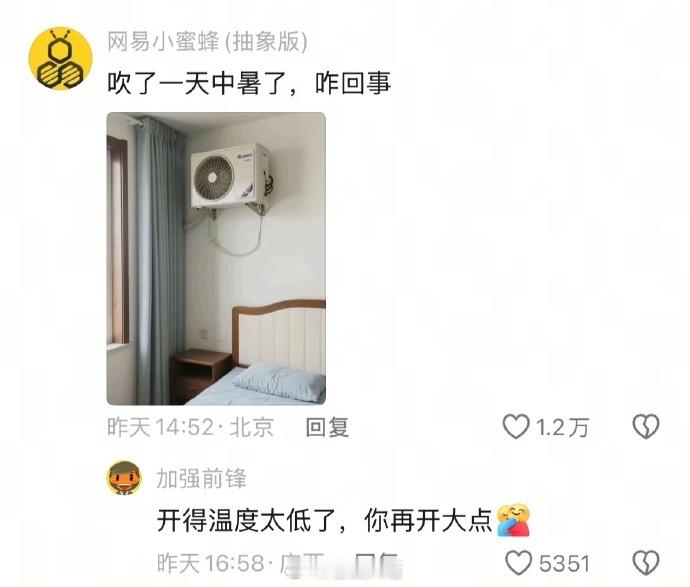The width and height of the screenshot is (690, 587).
Task: Tap the comment text 吹了一天中暑了，咋回事
Action: tap(249, 83)
